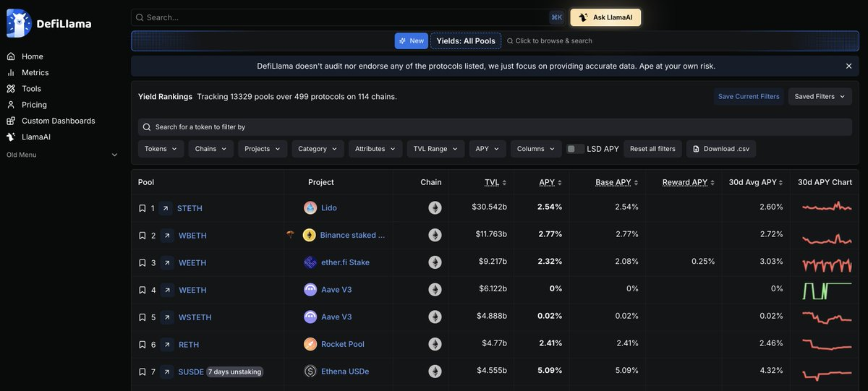868x391 pixels.
Task: Open the Columns dropdown
Action: (x=536, y=149)
